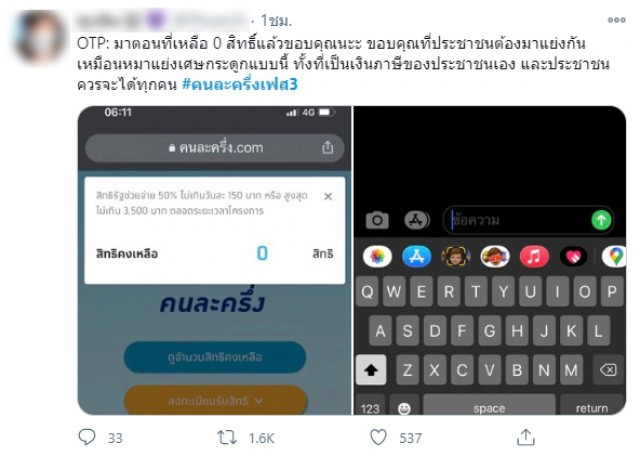This screenshot has width=640, height=456.
Task: Retweet this post using the retweet icon
Action: [x=227, y=438]
